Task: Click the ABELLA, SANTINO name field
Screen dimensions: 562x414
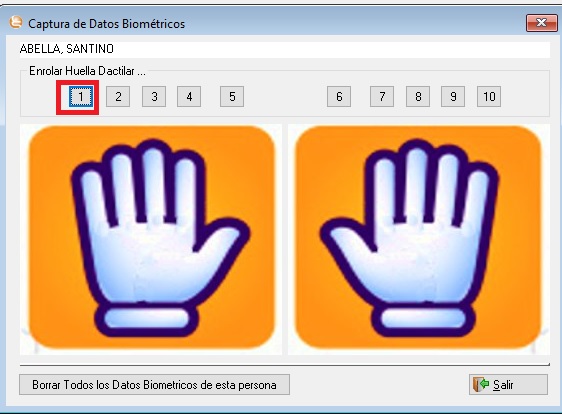Action: coord(285,49)
